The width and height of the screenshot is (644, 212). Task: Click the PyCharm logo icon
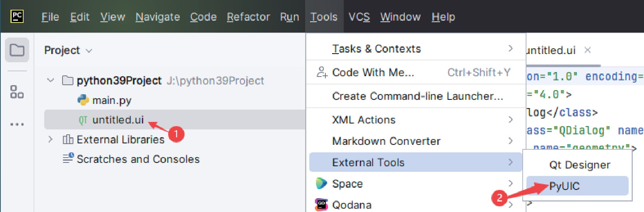pos(17,17)
